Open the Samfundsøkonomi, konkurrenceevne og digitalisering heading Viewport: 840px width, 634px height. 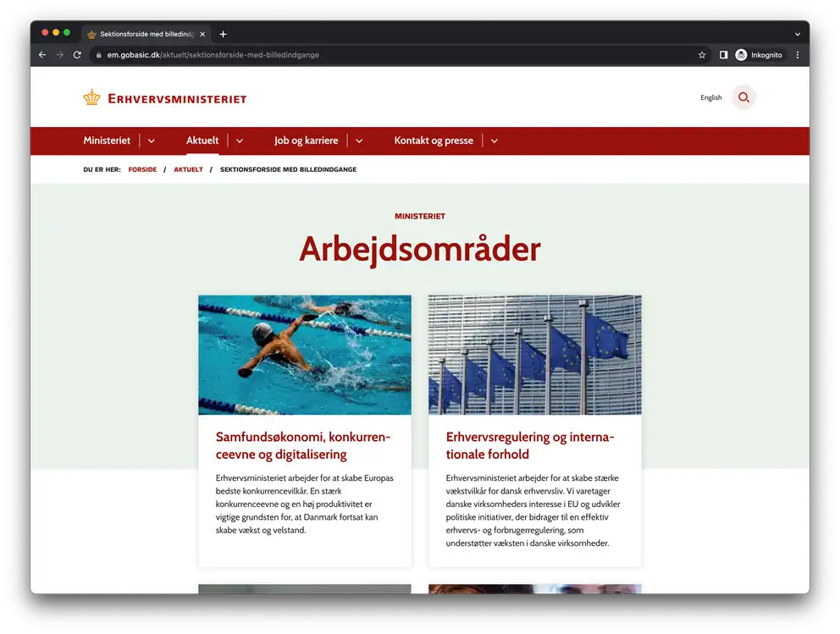[303, 446]
